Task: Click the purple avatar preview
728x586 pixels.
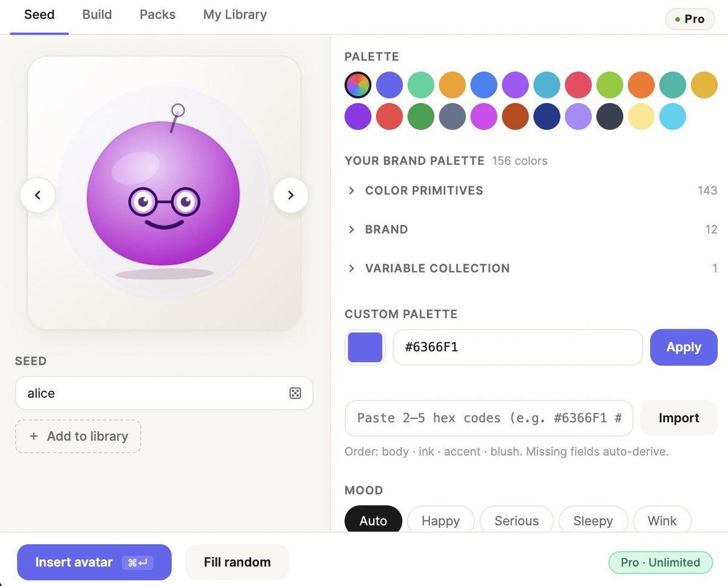Action: 164,193
